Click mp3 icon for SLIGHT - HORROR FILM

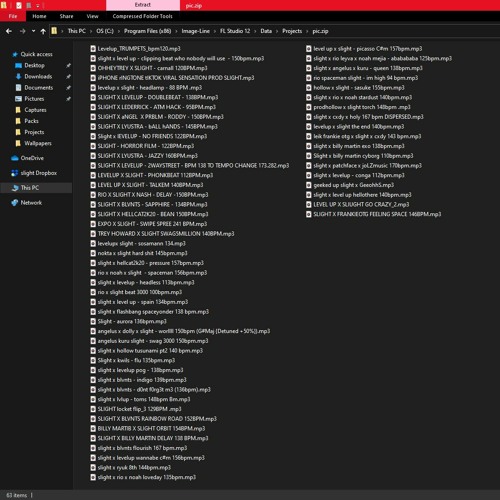pos(93,146)
